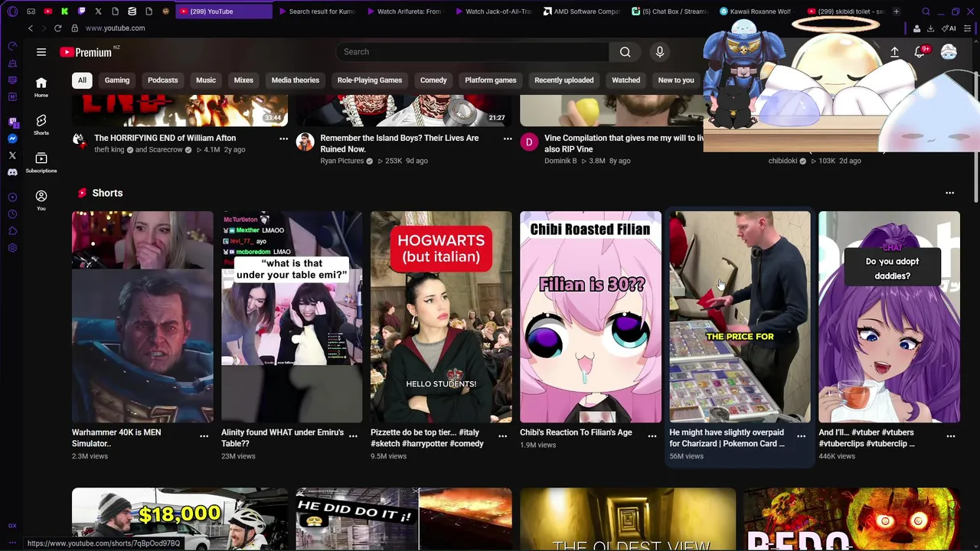The height and width of the screenshot is (551, 980).
Task: Open GX Control speedometer in sidebar
Action: (12, 47)
